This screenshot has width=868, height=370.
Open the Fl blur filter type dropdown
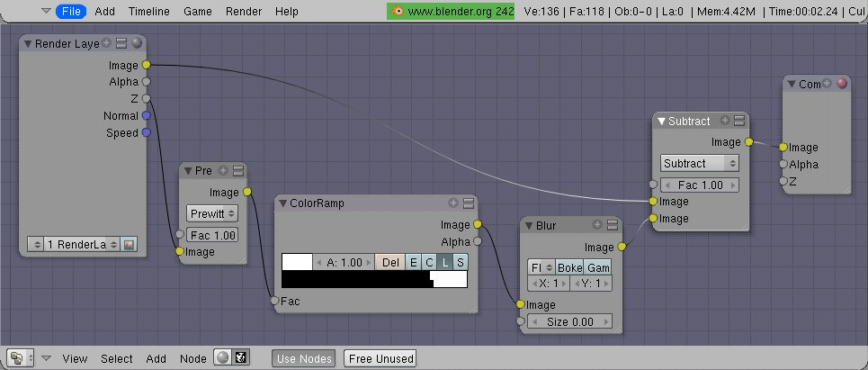click(541, 267)
